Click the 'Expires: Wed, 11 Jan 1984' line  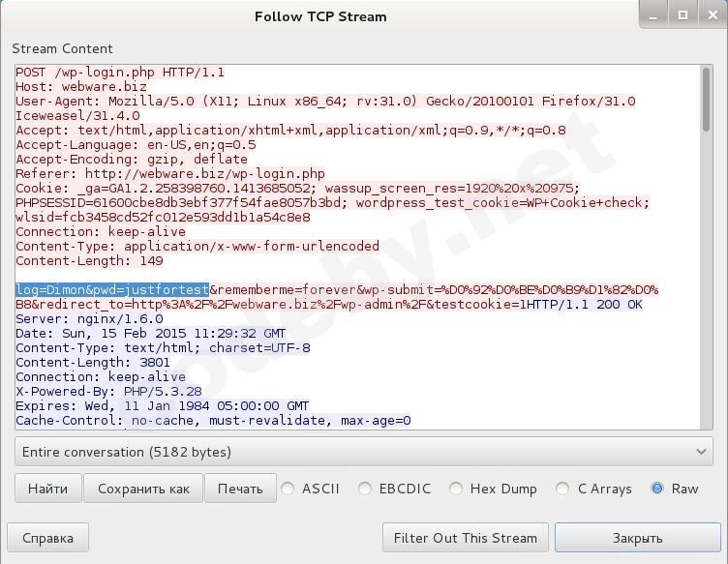(x=162, y=406)
